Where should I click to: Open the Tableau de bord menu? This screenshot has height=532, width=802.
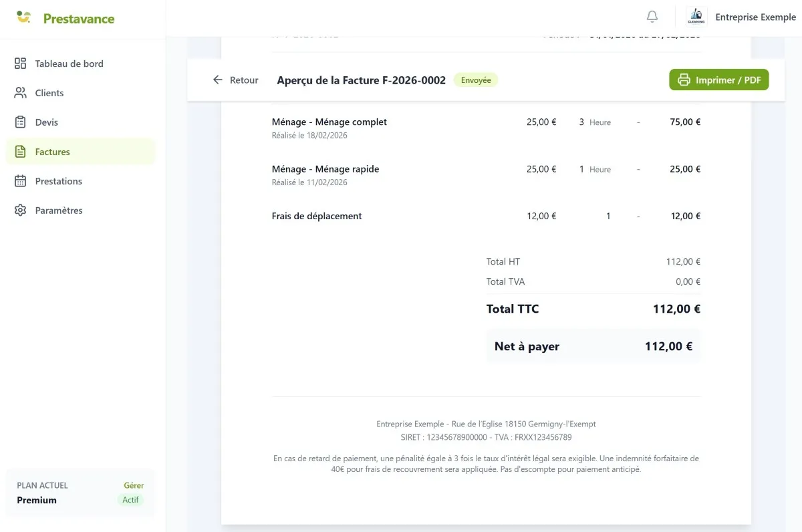69,63
